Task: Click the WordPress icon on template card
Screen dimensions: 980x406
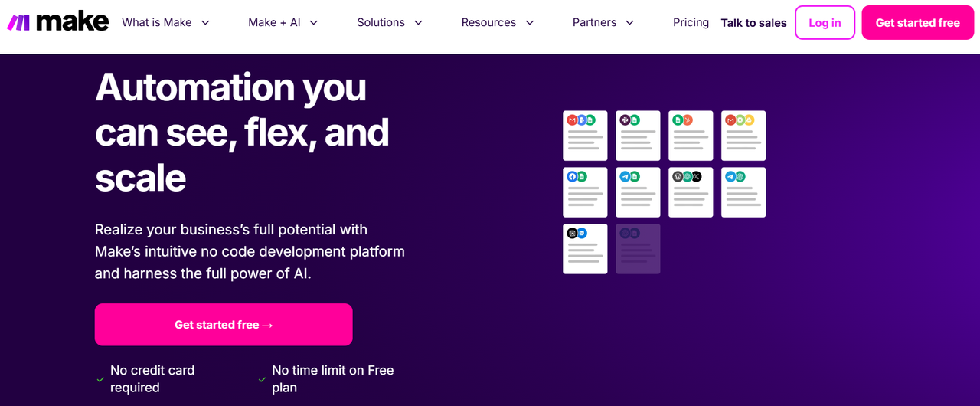Action: tap(678, 177)
